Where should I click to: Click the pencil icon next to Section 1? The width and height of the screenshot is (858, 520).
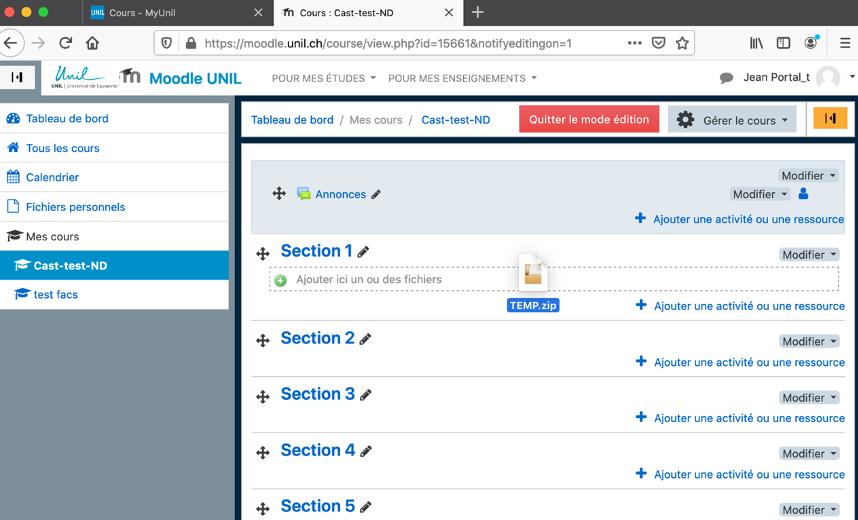coord(363,252)
